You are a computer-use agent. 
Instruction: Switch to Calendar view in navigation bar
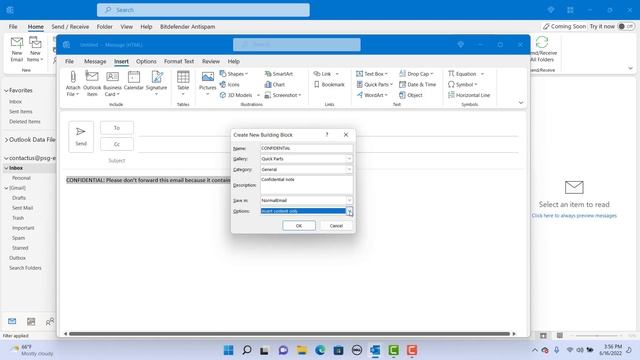click(x=31, y=322)
